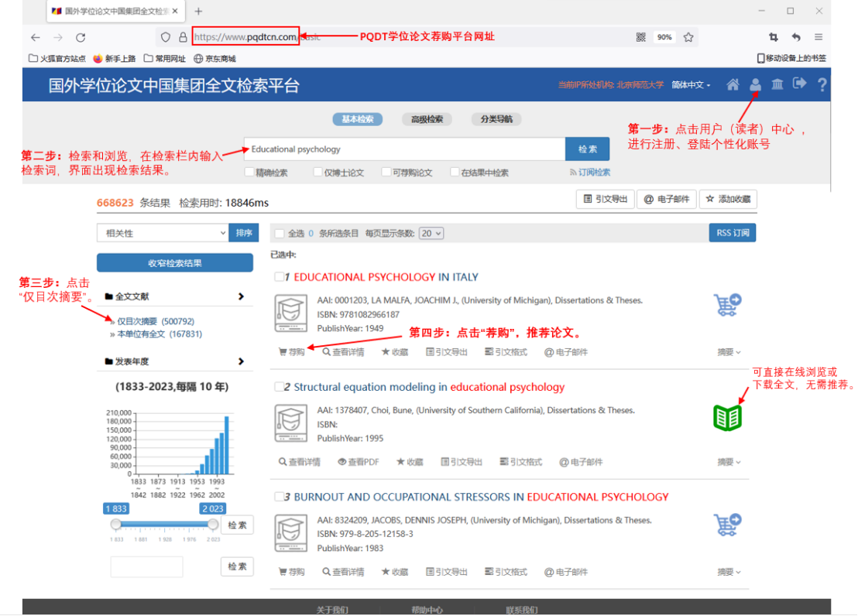Click year slider right handle at 2023
This screenshot has height=616, width=858.
click(212, 524)
